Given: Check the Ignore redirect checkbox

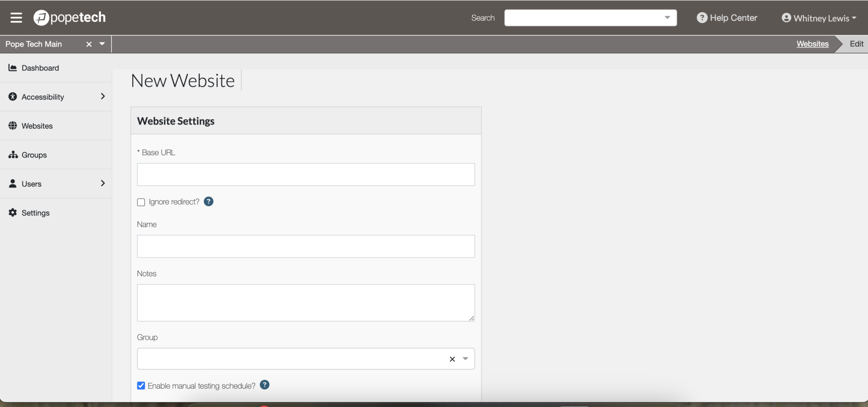Looking at the screenshot, I should [141, 202].
